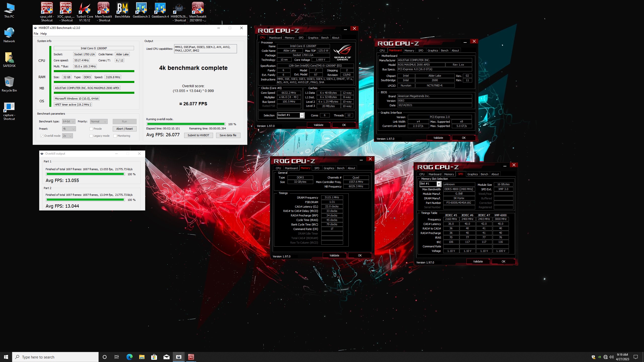Open Microsoft Store from taskbar
The height and width of the screenshot is (362, 644).
point(154,357)
